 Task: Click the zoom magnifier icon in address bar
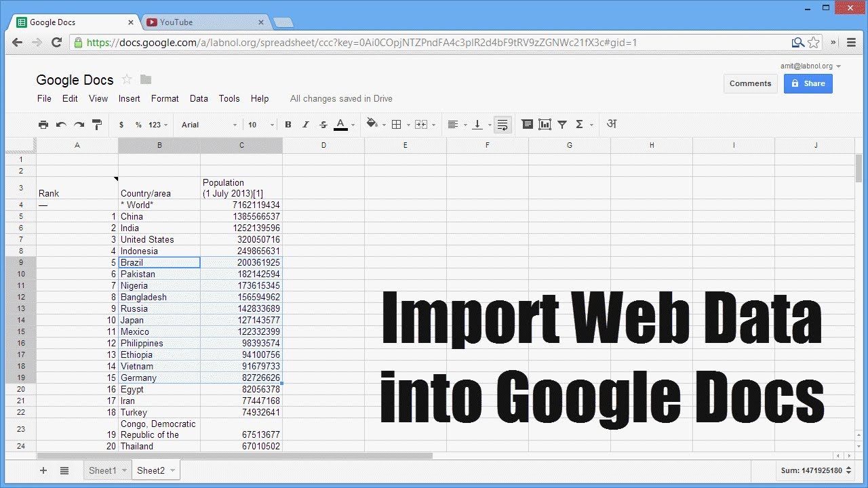[798, 42]
